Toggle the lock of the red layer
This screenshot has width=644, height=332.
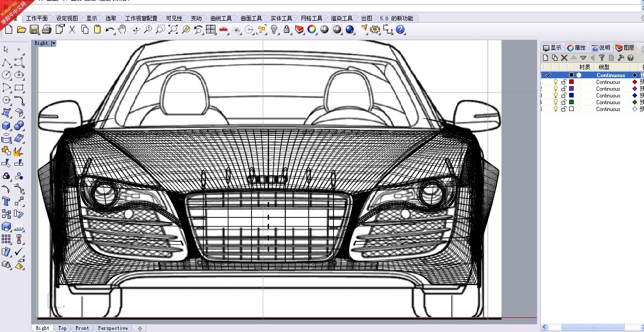(564, 82)
